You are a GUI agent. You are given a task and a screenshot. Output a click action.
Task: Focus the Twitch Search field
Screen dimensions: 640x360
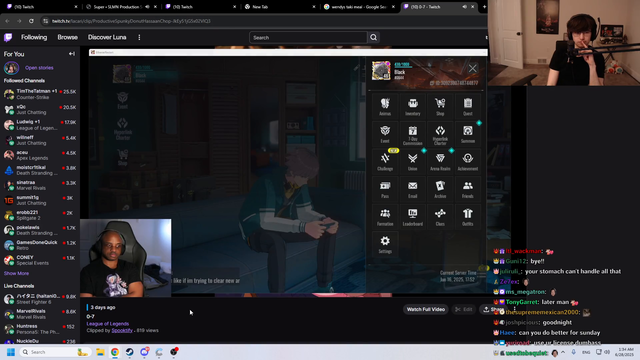[x=308, y=38]
